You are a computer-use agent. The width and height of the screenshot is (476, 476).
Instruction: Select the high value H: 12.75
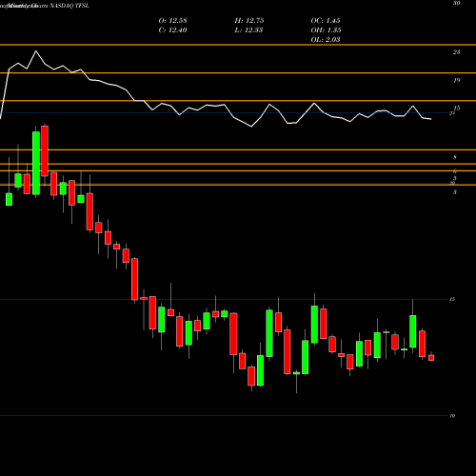pos(249,21)
